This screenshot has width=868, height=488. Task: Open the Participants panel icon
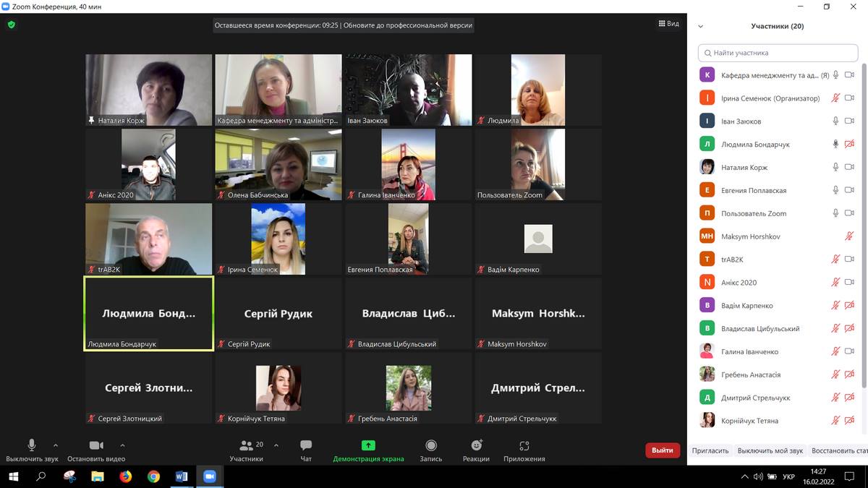click(247, 446)
